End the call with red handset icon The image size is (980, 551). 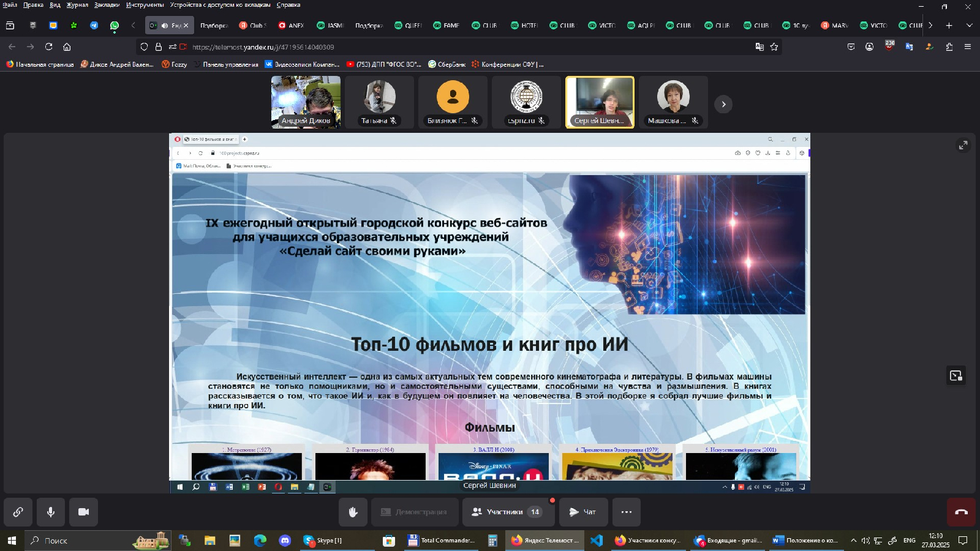963,512
